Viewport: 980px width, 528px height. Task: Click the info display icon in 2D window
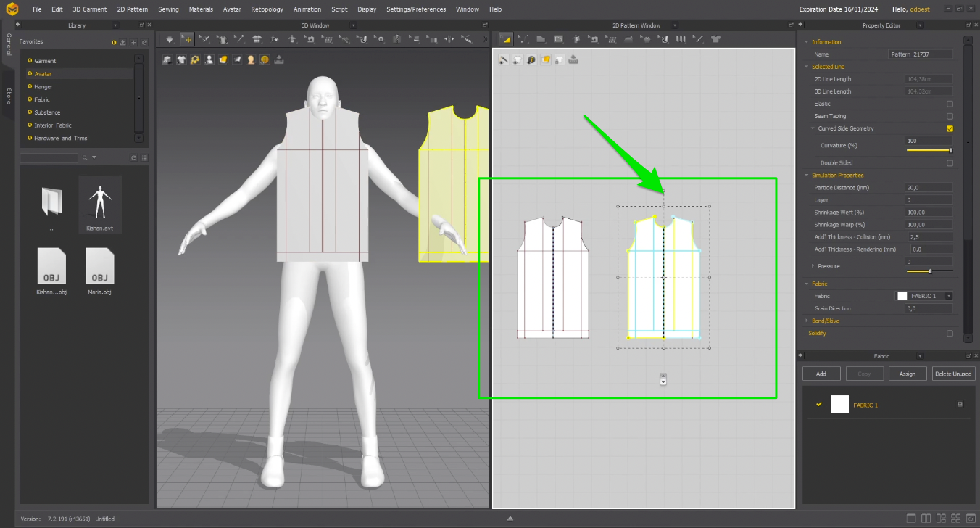click(531, 59)
